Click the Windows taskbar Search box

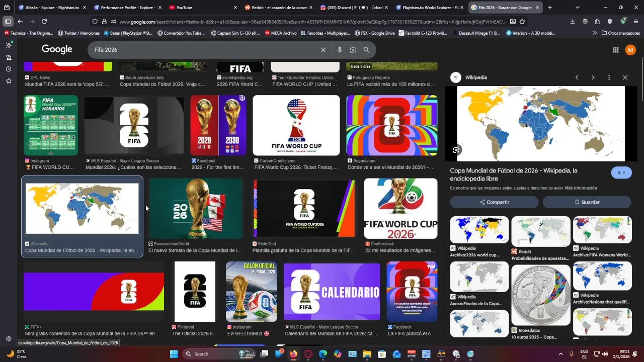pos(218,353)
